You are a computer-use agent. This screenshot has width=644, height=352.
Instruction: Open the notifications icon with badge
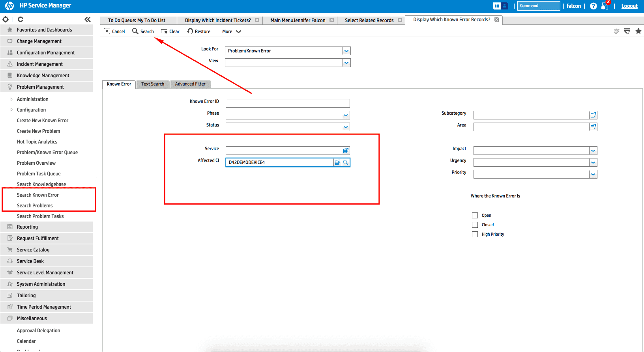[605, 6]
